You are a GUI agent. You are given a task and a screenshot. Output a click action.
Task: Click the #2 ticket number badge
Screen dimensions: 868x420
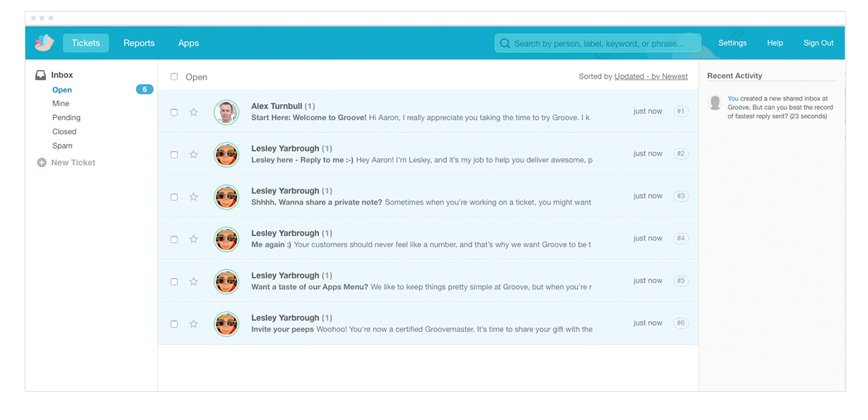pyautogui.click(x=681, y=153)
